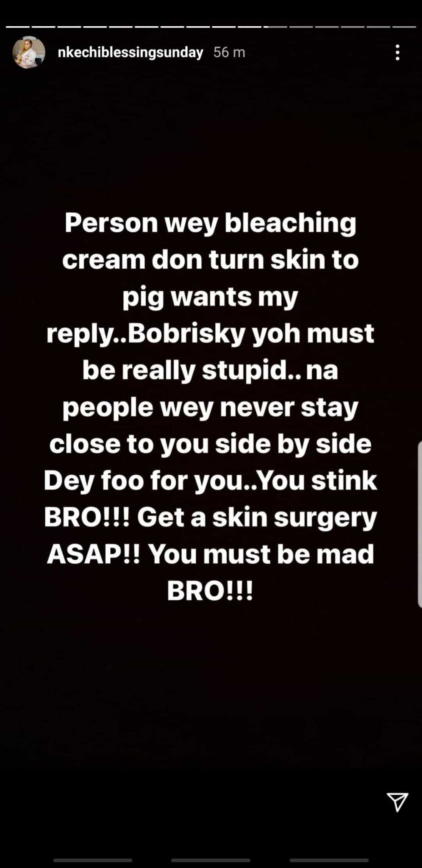The image size is (422, 868).
Task: Tap the people wey never stay line
Action: 211,408
